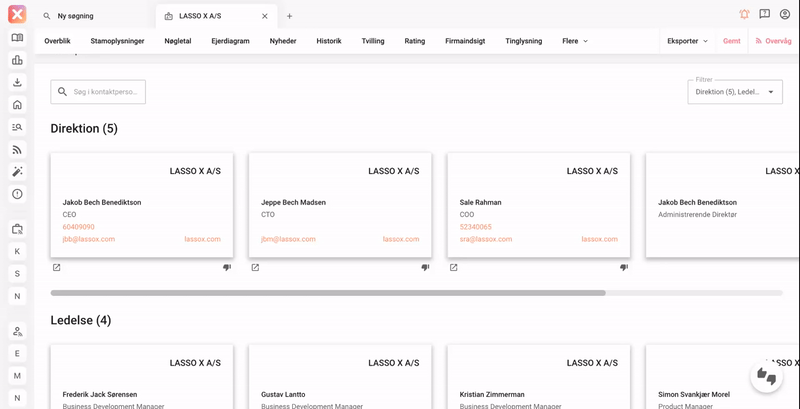Click the RSS feed icon in the sidebar
Viewport: 800px width, 409px height.
17,150
